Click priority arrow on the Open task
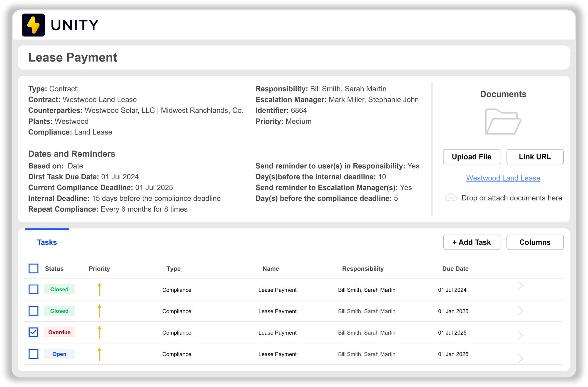Screen dimensions: 588x387 click(x=99, y=354)
